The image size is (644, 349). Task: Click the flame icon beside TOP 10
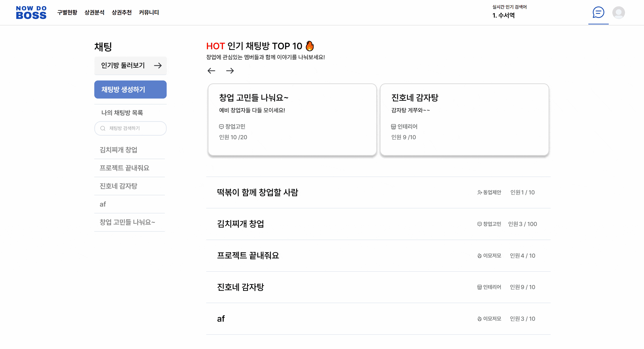(310, 46)
